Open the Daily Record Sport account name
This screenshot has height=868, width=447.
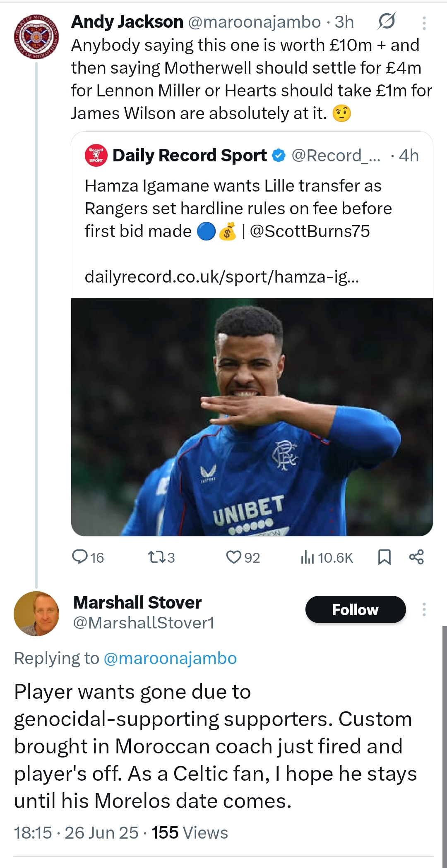(x=190, y=156)
